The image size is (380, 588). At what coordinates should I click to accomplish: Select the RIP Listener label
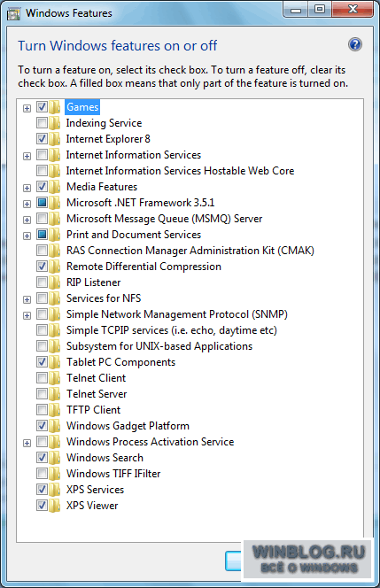(93, 282)
